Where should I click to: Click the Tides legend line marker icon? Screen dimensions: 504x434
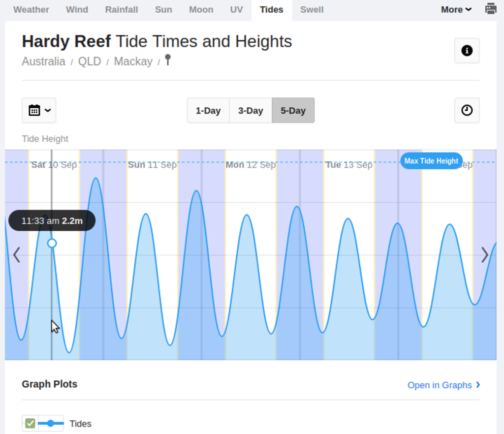(51, 423)
